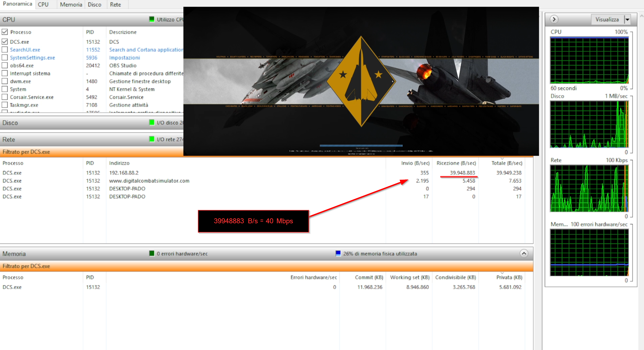The width and height of the screenshot is (644, 350).
Task: Click the 8.946.860 Working set value
Action: pos(417,287)
